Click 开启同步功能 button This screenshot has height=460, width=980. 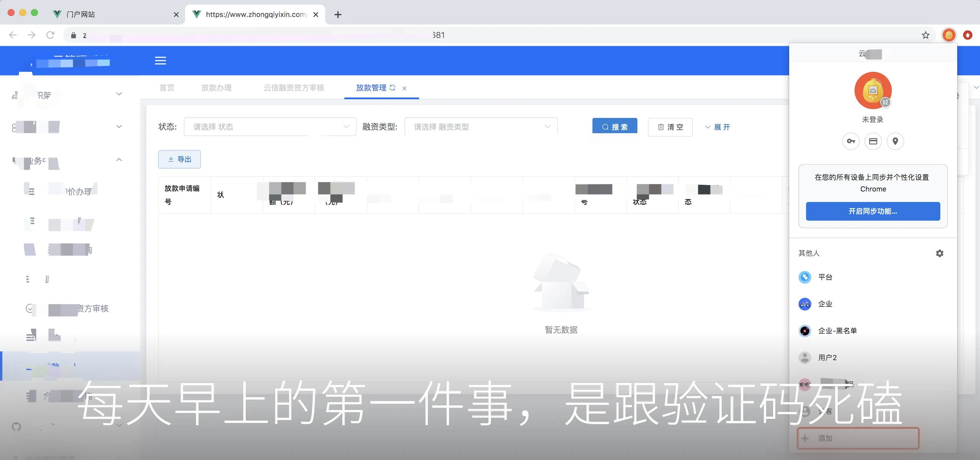[x=873, y=211]
